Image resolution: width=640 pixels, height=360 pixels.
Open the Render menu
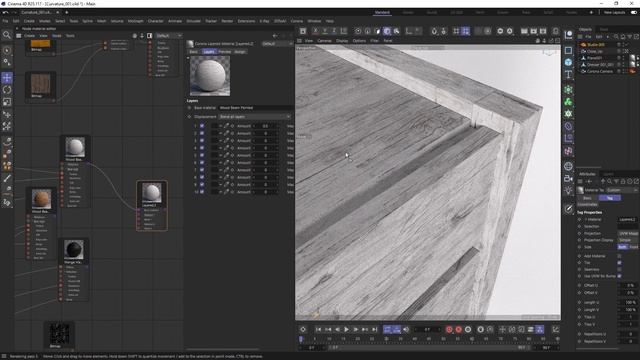pyautogui.click(x=227, y=21)
